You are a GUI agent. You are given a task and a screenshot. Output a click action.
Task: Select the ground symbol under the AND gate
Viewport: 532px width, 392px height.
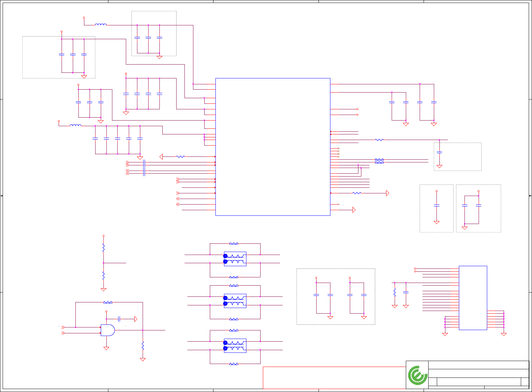106,348
